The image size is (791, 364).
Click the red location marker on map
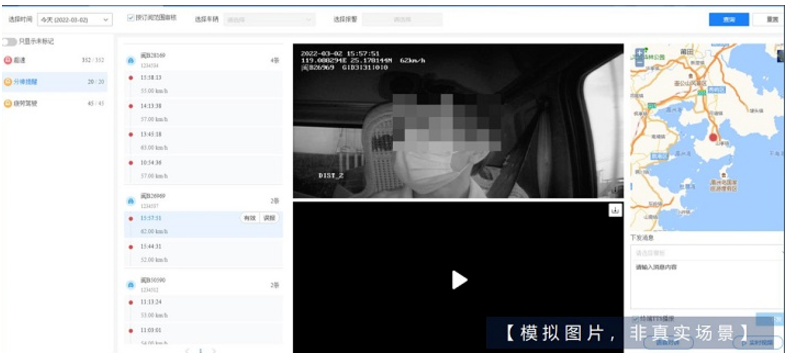pos(713,137)
